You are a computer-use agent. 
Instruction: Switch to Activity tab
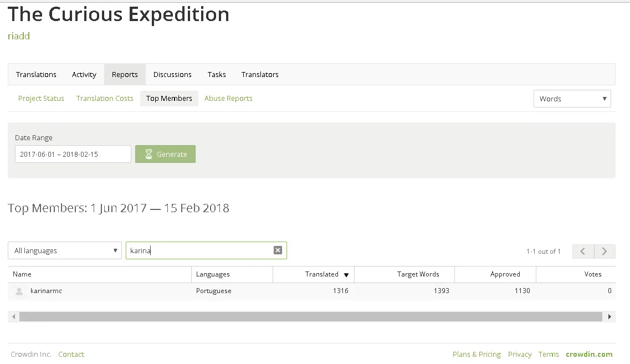[84, 74]
